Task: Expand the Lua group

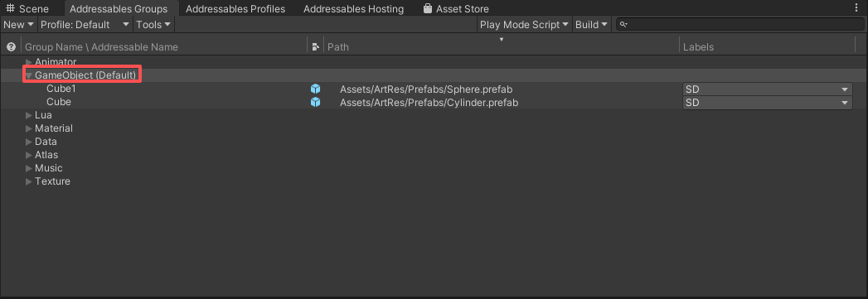Action: (x=29, y=115)
